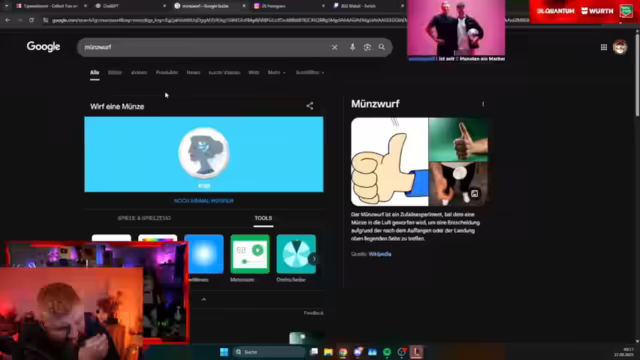
Task: Open the green thumbs-up photo
Action: click(458, 139)
